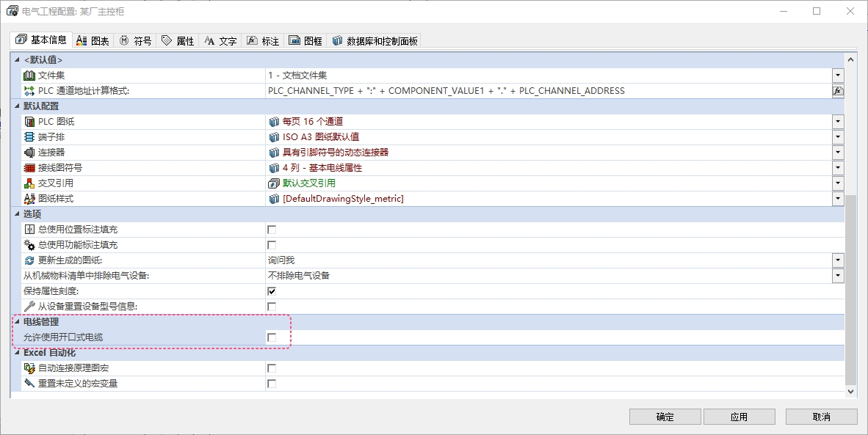Open the PLC address formula editor button
Screen dimensions: 868x435
pyautogui.click(x=837, y=91)
